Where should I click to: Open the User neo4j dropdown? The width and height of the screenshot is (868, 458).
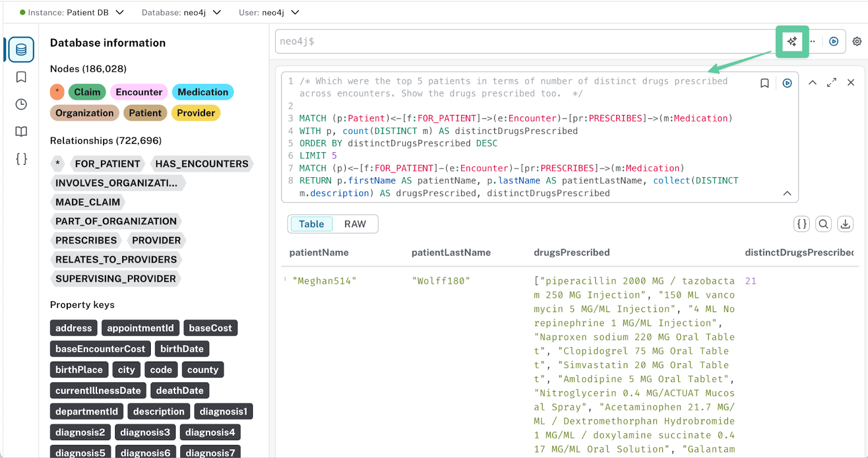pos(269,12)
